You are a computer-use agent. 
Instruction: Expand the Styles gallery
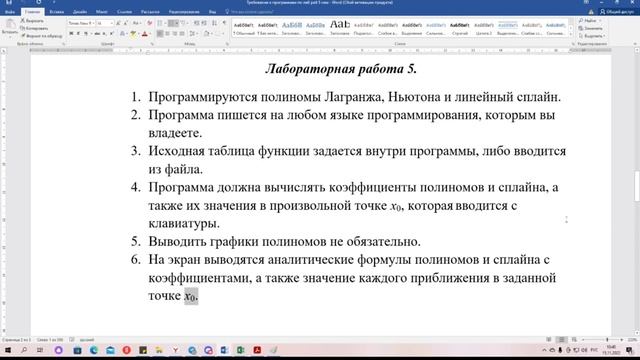[x=571, y=35]
